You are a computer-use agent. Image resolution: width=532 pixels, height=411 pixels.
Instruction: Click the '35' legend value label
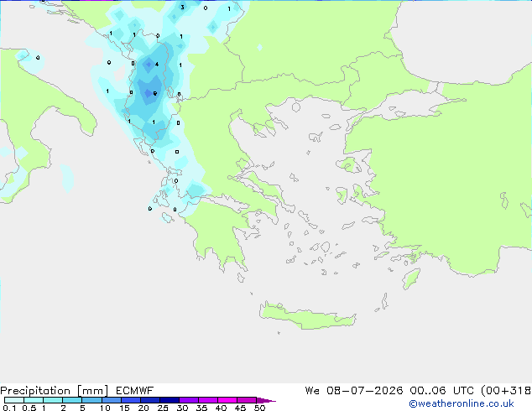point(201,408)
